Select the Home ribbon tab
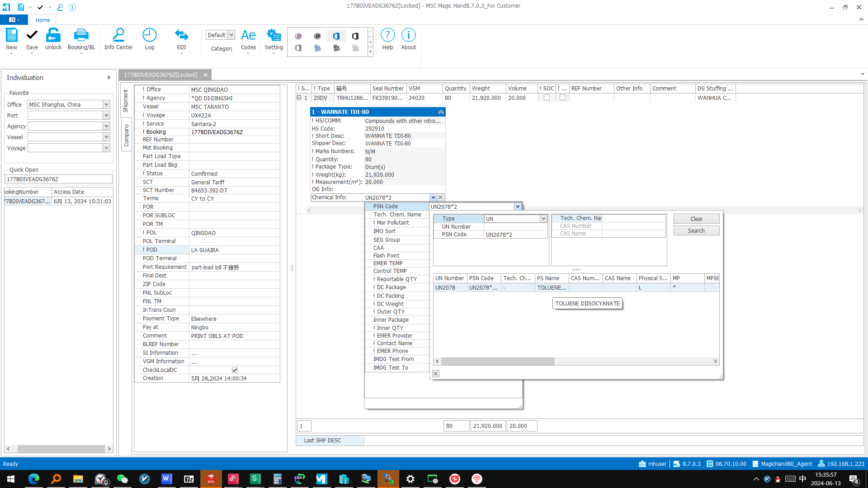This screenshot has width=868, height=488. pos(42,20)
